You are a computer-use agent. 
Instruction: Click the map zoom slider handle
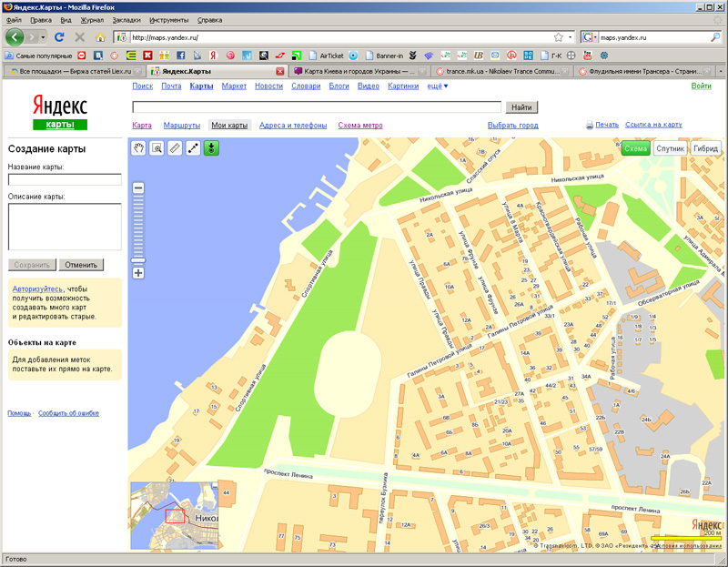coord(138,260)
